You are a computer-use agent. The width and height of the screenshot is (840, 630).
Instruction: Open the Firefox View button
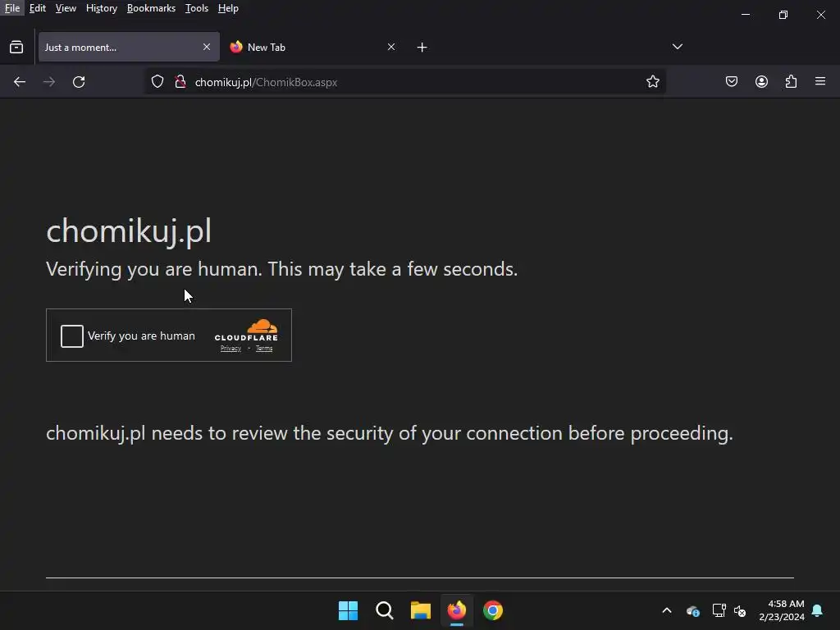pyautogui.click(x=16, y=47)
